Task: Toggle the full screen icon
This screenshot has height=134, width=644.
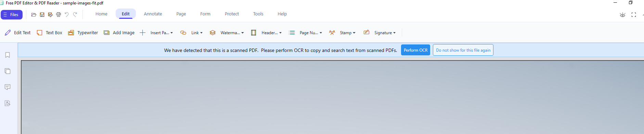Action: click(634, 15)
